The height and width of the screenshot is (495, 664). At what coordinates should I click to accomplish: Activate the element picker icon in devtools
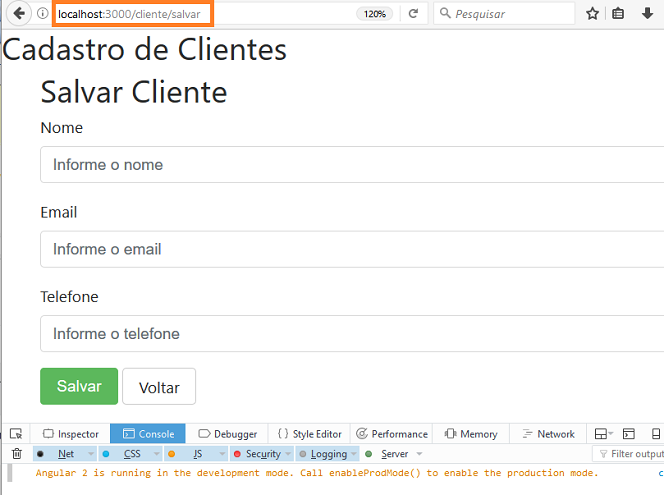tap(16, 434)
